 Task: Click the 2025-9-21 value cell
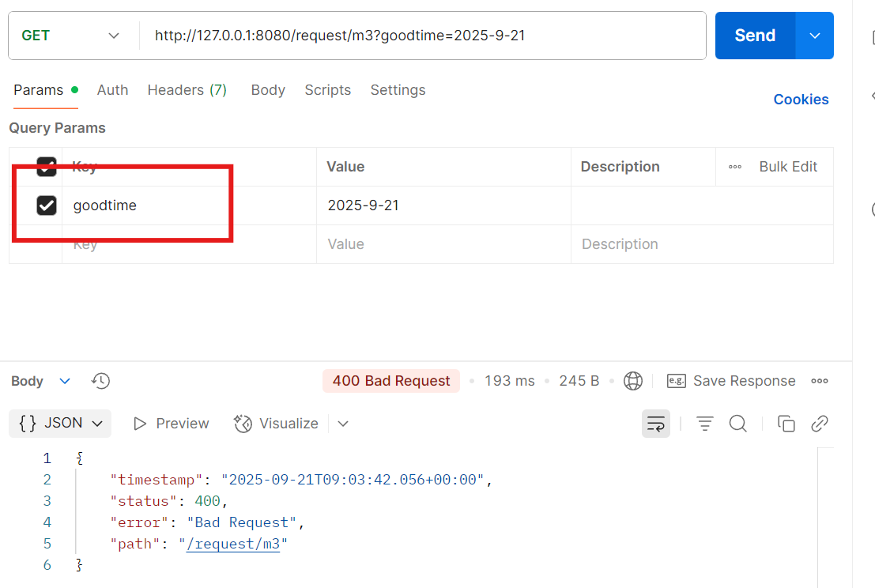[443, 205]
